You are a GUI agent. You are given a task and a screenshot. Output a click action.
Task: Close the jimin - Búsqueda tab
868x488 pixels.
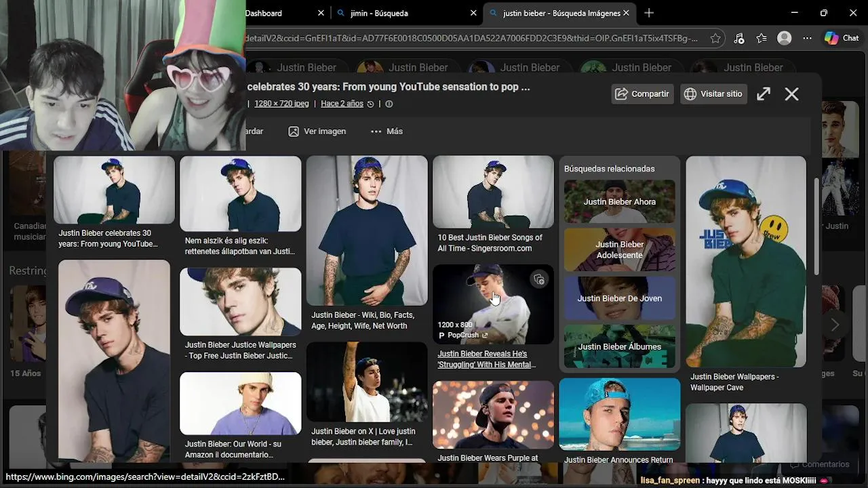473,13
